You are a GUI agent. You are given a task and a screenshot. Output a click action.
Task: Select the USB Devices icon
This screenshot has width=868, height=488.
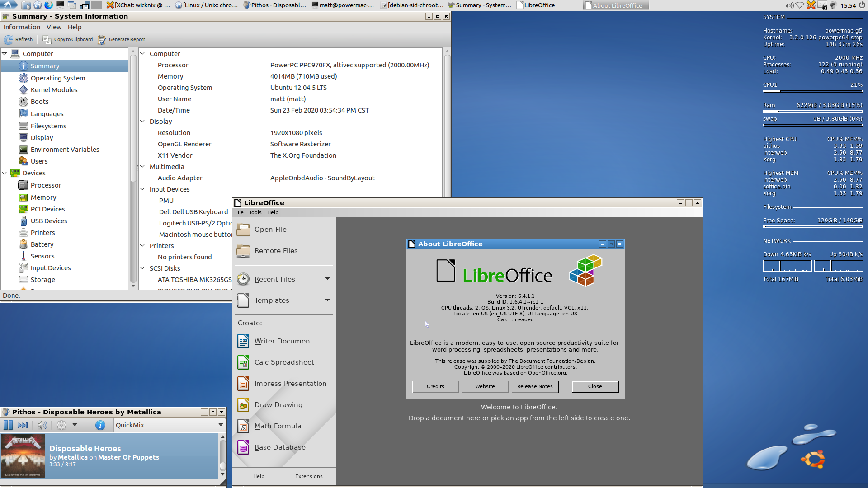[x=24, y=221]
